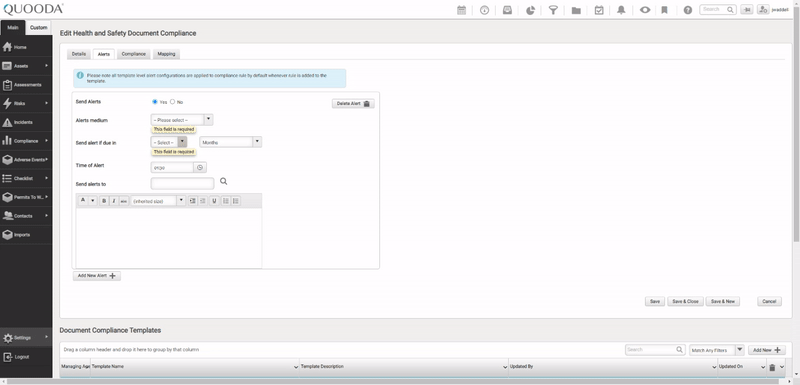Insert ordered list in editor
The height and width of the screenshot is (385, 800).
235,201
